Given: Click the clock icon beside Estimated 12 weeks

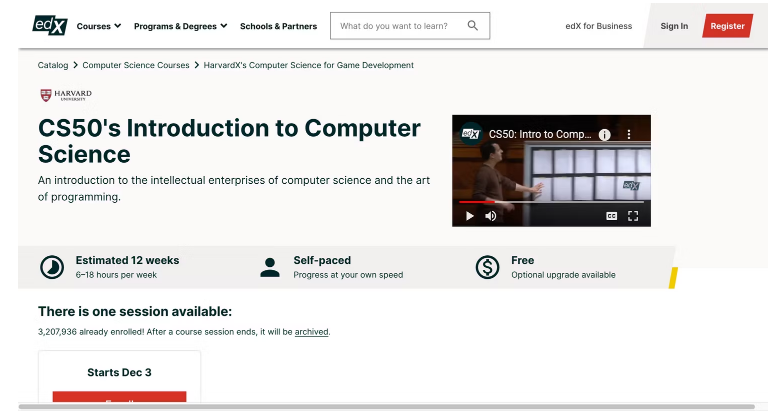Looking at the screenshot, I should (x=52, y=267).
